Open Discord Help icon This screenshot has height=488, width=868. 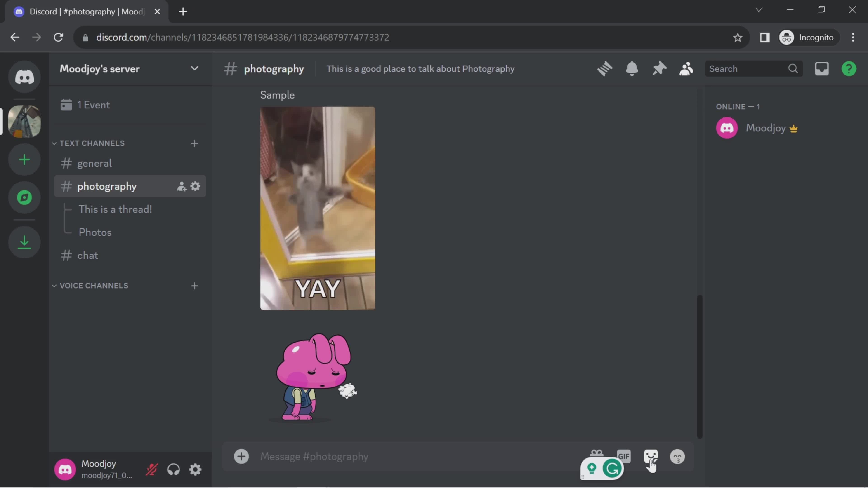849,69
